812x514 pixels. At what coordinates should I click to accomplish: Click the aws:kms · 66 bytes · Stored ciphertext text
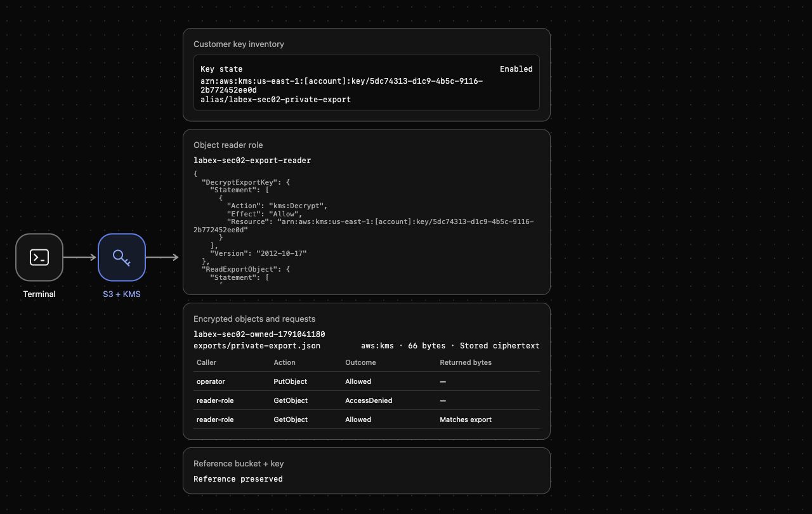coord(450,346)
